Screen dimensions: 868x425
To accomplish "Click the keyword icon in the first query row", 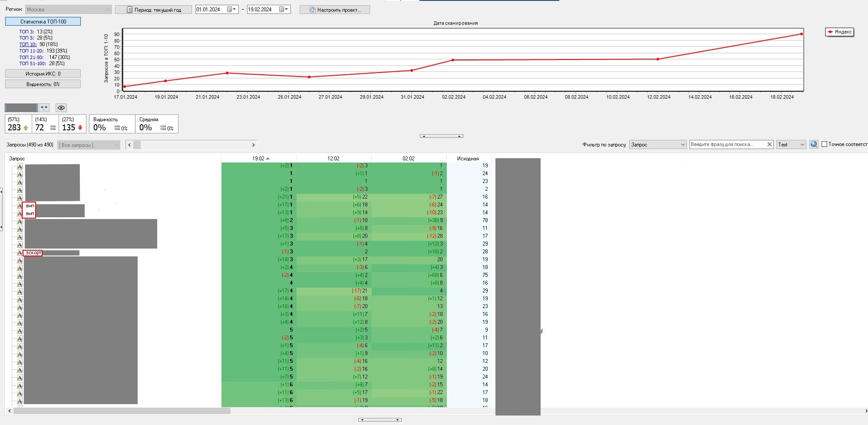I will coord(20,166).
